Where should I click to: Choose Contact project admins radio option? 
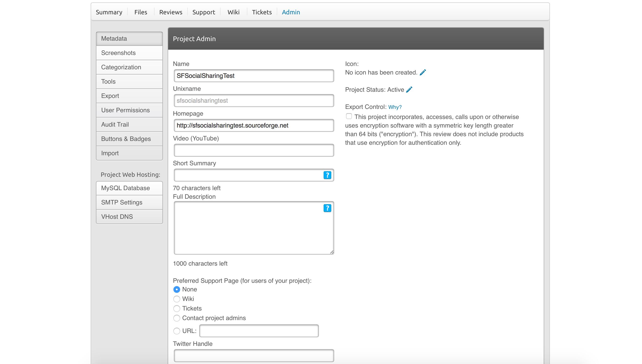[177, 318]
